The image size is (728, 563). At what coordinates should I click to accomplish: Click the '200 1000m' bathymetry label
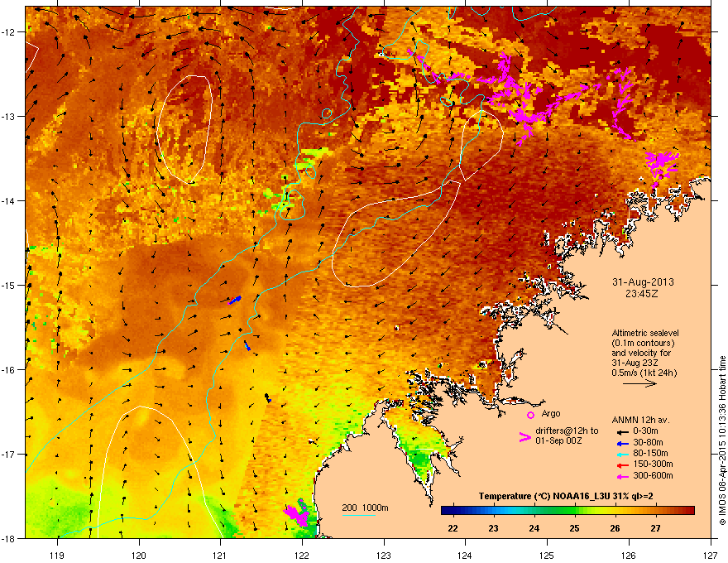point(365,508)
